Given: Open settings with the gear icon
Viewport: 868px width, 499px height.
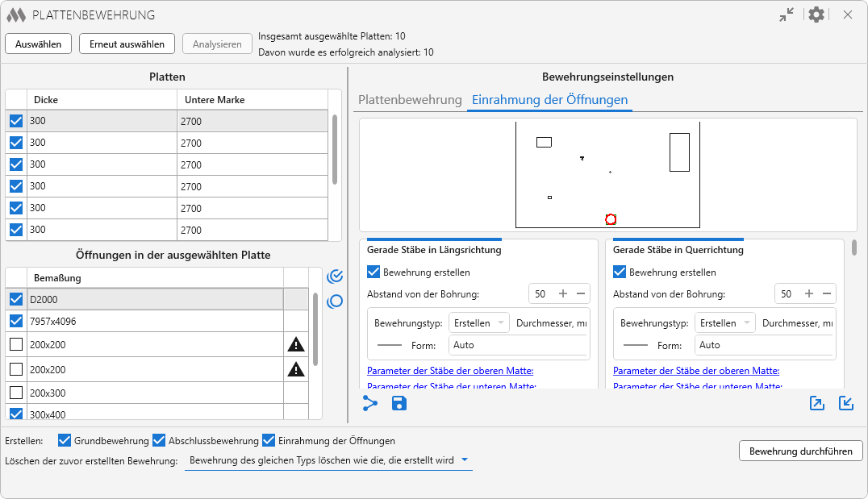Looking at the screenshot, I should 816,15.
